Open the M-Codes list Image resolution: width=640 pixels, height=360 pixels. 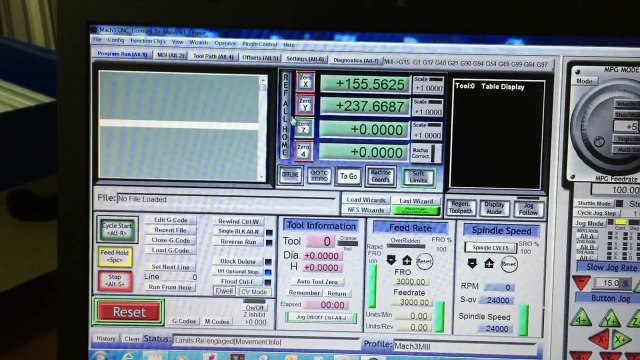click(x=217, y=322)
